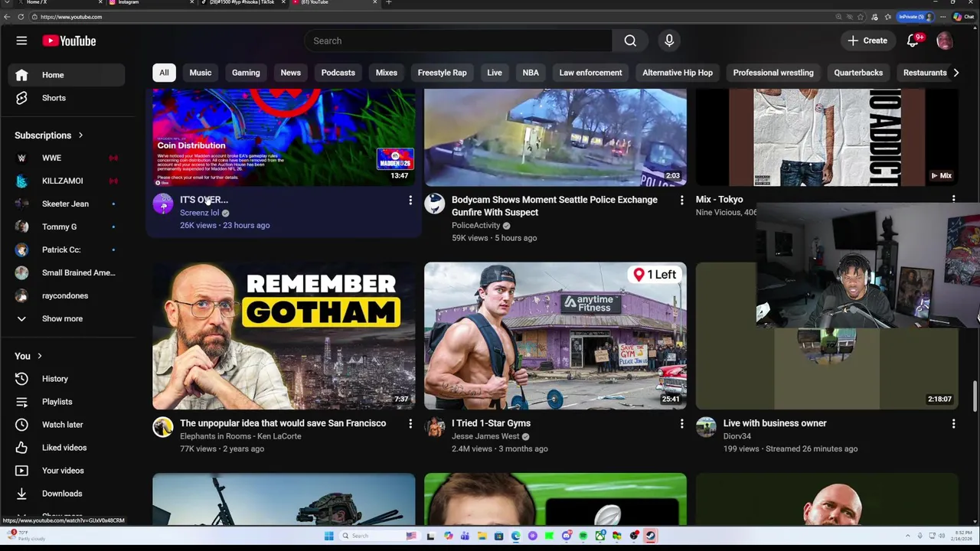Image resolution: width=980 pixels, height=551 pixels.
Task: Select the Podcasts category chip
Action: 338,73
